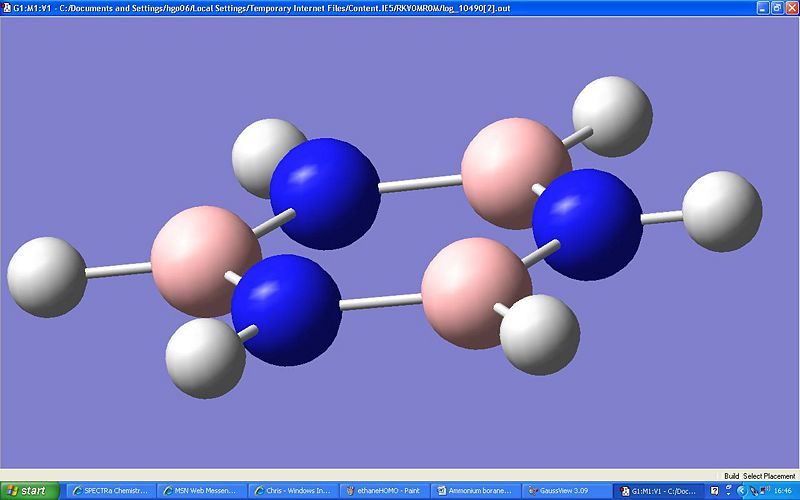Click the help question-mark tray icon
The image size is (800, 500).
coord(715,491)
